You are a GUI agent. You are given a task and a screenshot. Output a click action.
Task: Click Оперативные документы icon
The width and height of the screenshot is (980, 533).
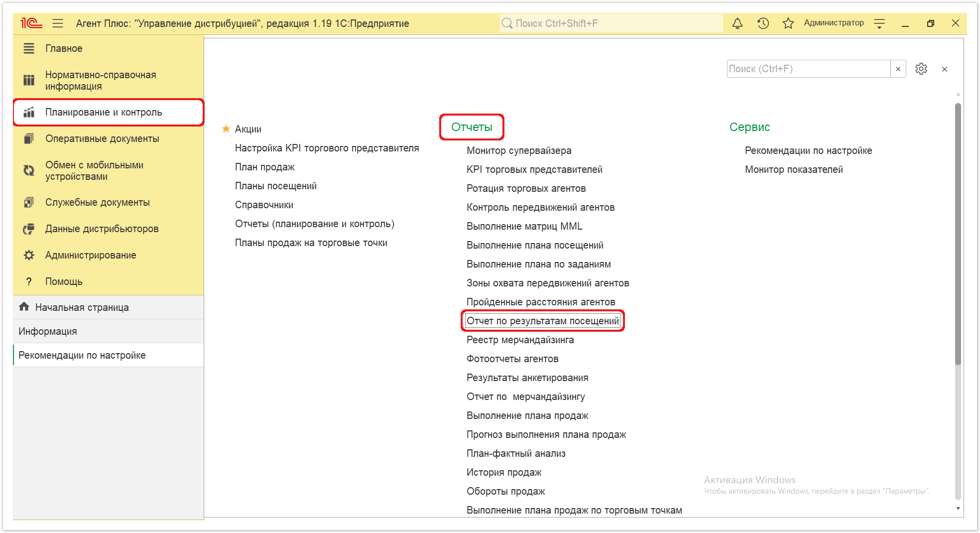[29, 138]
